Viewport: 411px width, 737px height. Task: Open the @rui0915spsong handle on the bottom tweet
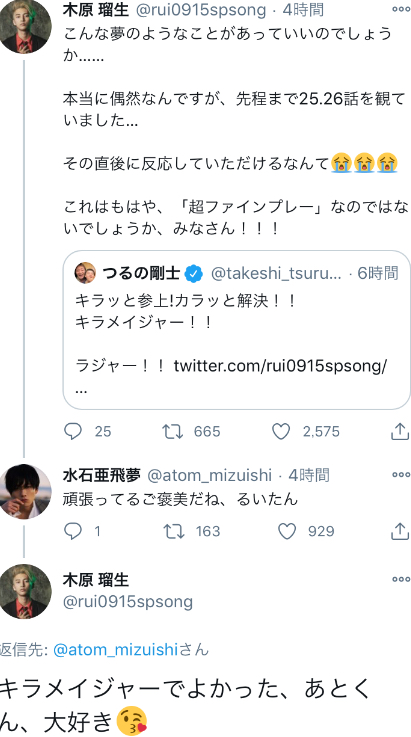click(x=128, y=602)
